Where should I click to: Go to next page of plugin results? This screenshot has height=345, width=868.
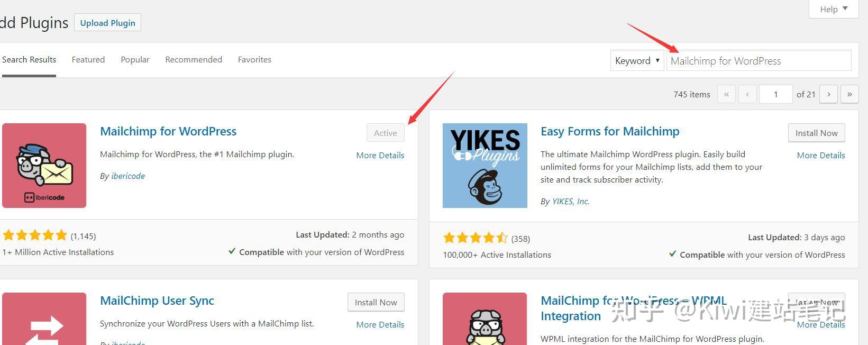(828, 94)
